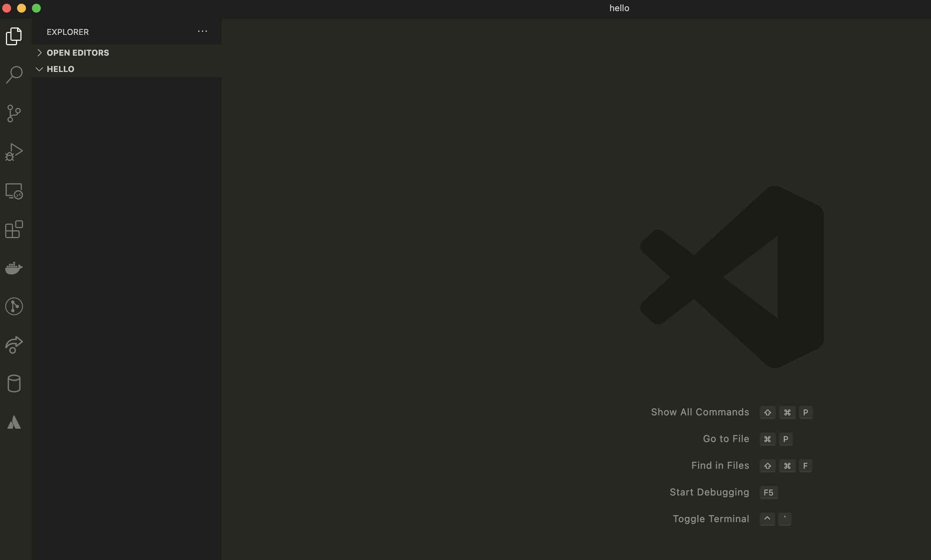Open Explorer views and more actions menu
The width and height of the screenshot is (931, 560).
(202, 31)
